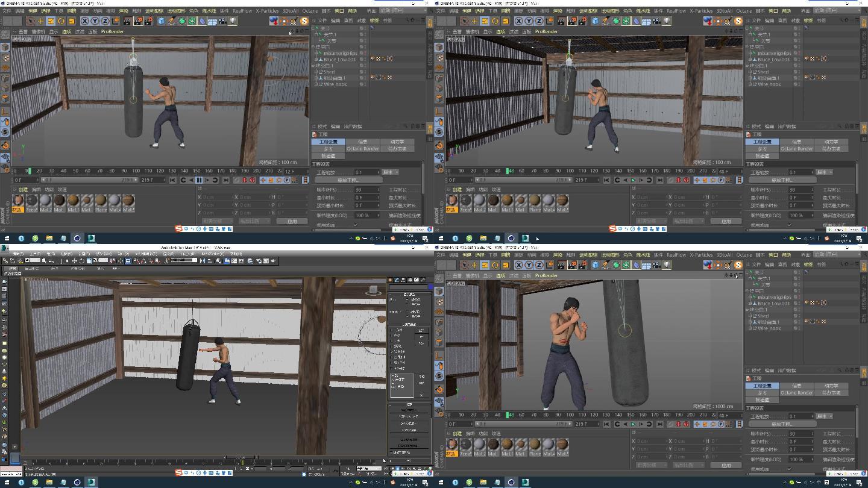The width and height of the screenshot is (868, 488).
Task: Select mixamorig:Hips in top-right object manager
Action: tap(775, 53)
